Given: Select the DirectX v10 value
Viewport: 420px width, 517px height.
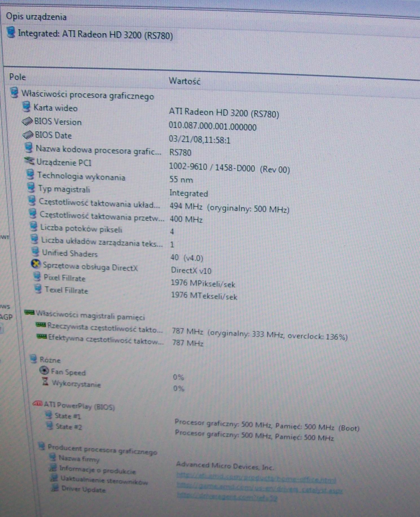Looking at the screenshot, I should tap(191, 271).
